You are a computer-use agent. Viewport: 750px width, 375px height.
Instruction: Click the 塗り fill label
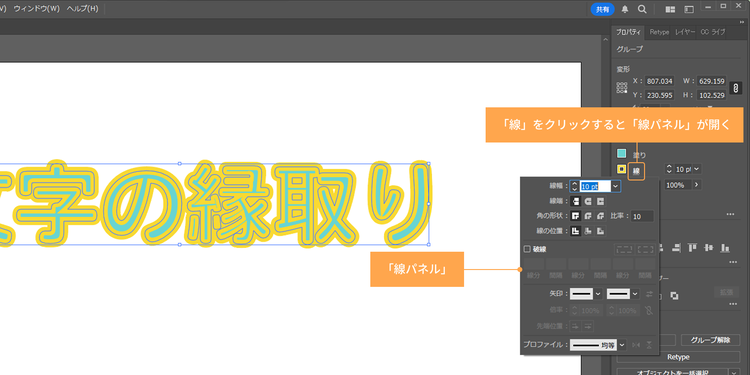pos(640,155)
